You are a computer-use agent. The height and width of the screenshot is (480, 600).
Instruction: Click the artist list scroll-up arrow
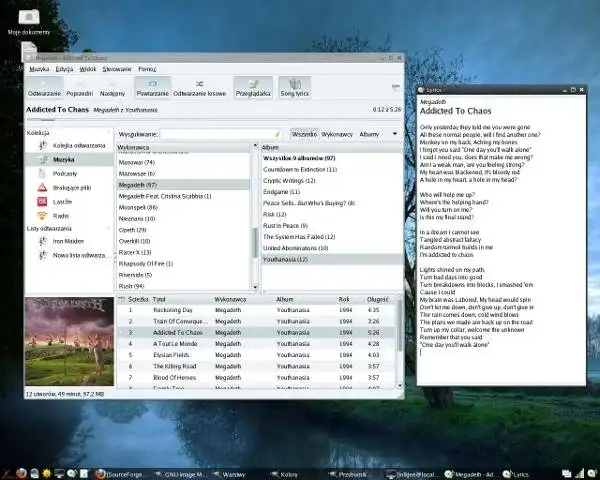coord(255,145)
